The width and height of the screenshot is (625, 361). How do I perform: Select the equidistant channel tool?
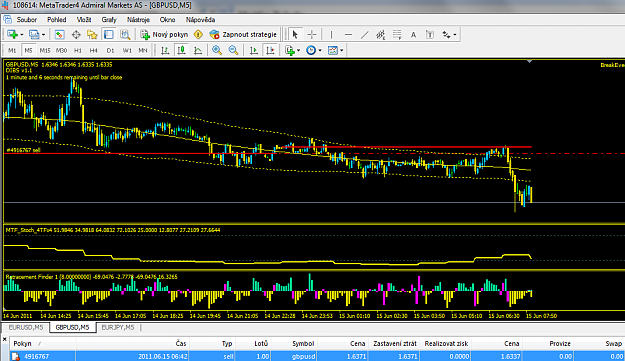pyautogui.click(x=381, y=35)
